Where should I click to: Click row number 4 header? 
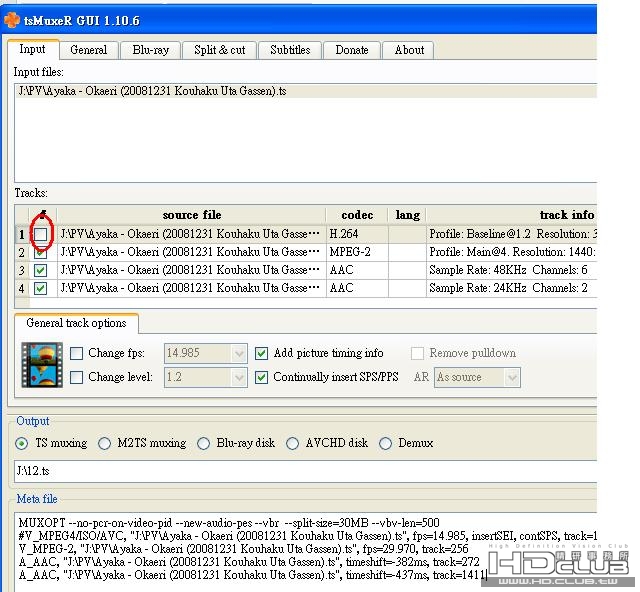(x=22, y=288)
